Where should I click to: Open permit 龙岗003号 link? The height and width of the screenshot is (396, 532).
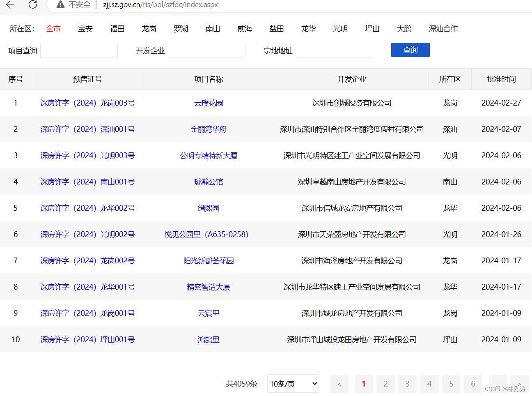(87, 103)
